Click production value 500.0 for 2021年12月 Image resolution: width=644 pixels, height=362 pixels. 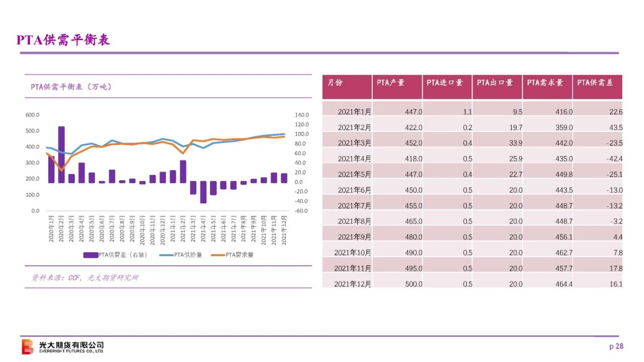[x=414, y=283]
